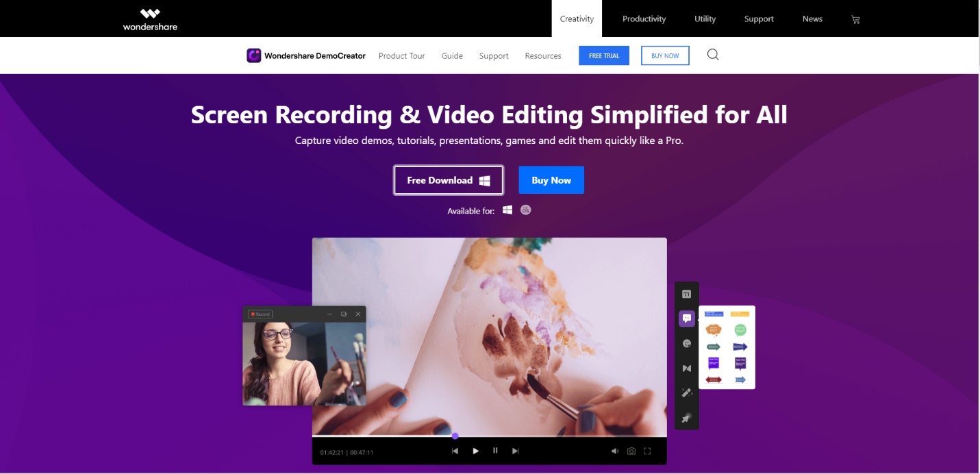Image resolution: width=980 pixels, height=474 pixels.
Task: Open the shopping cart icon
Action: click(x=855, y=19)
